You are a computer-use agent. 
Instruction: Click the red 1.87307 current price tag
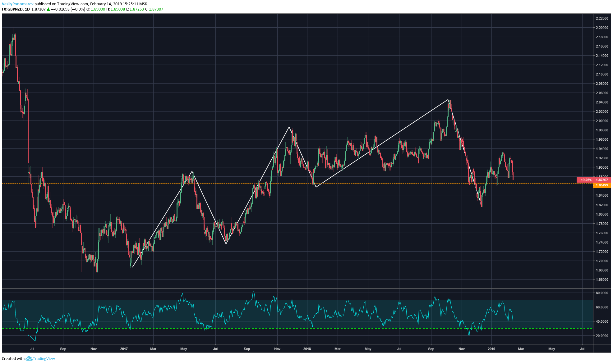pyautogui.click(x=602, y=180)
